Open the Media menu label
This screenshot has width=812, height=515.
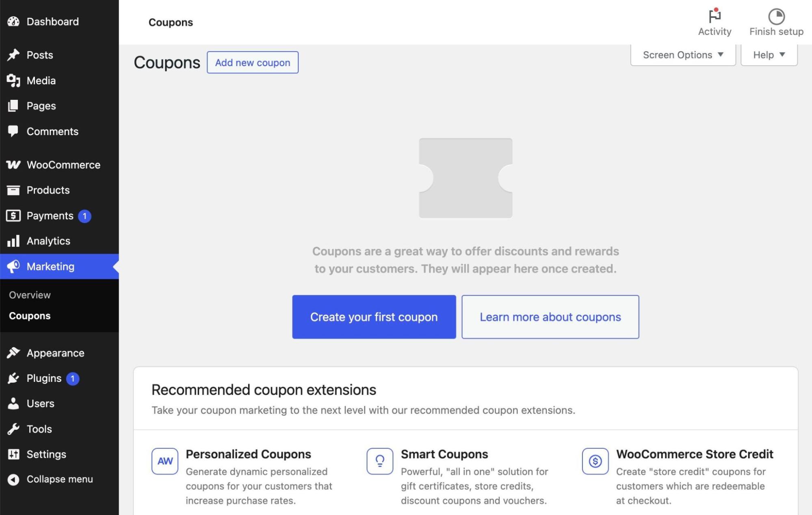[x=41, y=80]
